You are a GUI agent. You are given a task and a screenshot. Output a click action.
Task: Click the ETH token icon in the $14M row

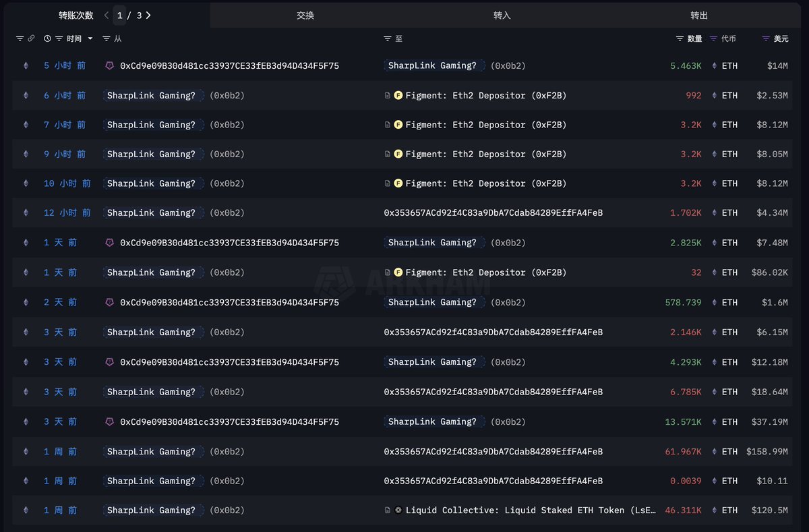[x=715, y=66]
